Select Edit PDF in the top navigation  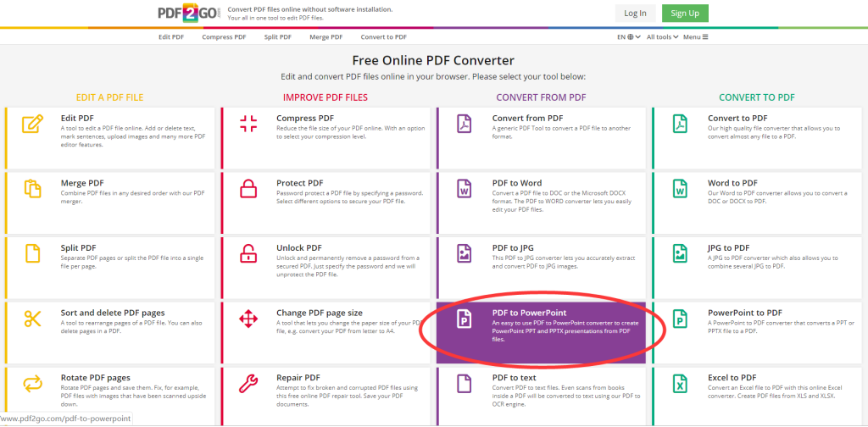pyautogui.click(x=171, y=37)
